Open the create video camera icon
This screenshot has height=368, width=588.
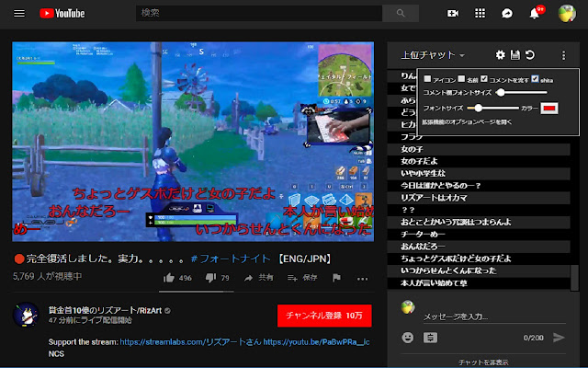(453, 14)
